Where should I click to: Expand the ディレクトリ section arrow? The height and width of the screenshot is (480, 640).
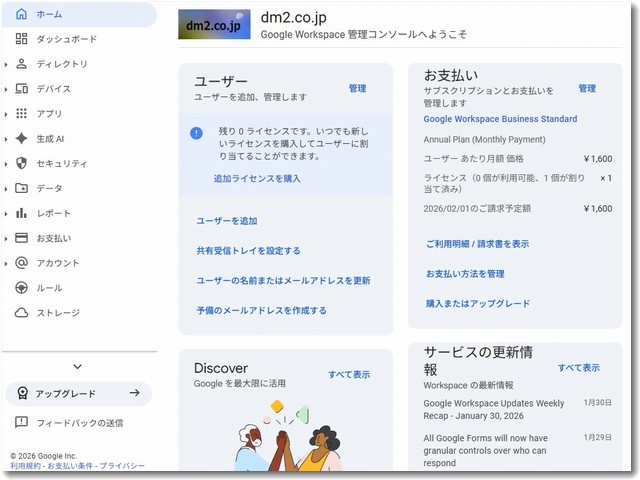(x=6, y=64)
